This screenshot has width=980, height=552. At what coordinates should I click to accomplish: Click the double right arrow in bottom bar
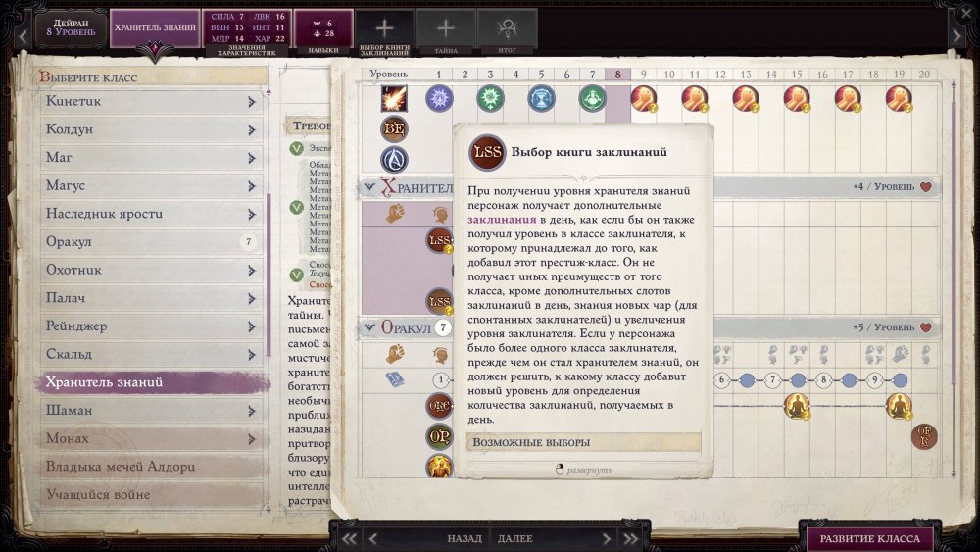pyautogui.click(x=630, y=538)
